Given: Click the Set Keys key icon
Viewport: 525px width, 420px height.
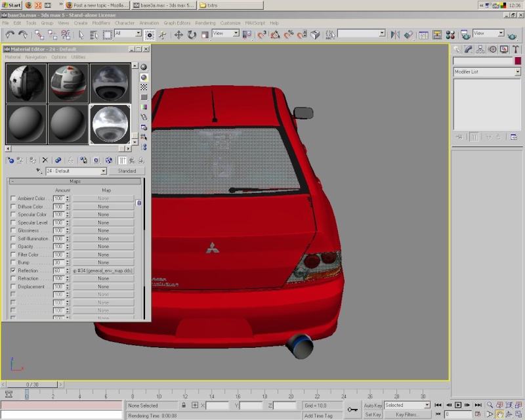Looking at the screenshot, I should [x=352, y=409].
